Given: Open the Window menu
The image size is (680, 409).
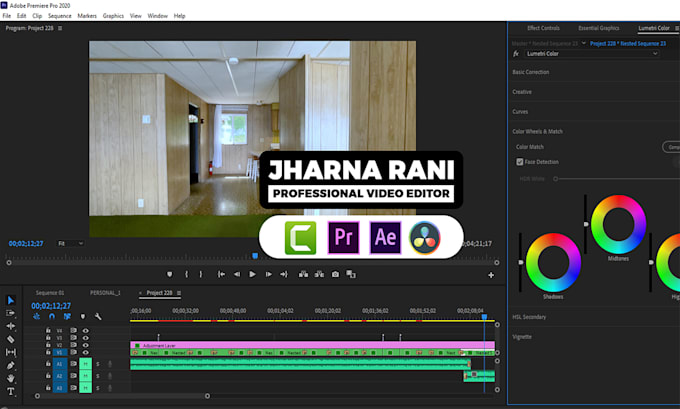Looking at the screenshot, I should pyautogui.click(x=157, y=16).
